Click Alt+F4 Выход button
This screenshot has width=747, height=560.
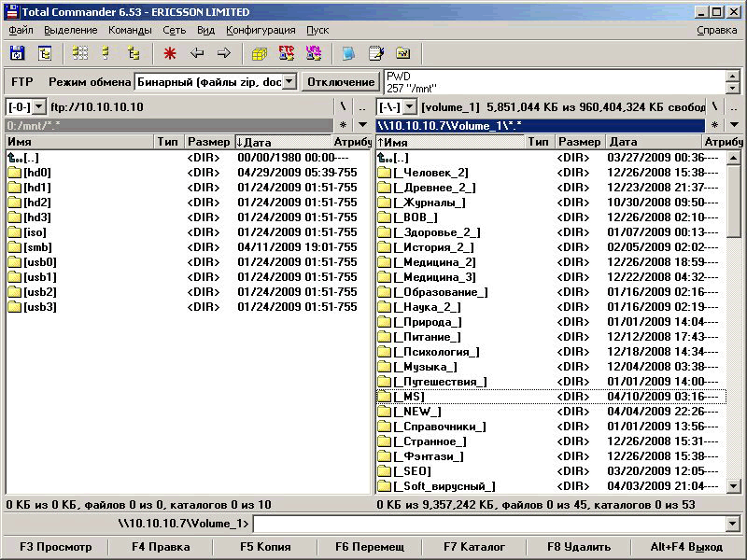[x=686, y=547]
